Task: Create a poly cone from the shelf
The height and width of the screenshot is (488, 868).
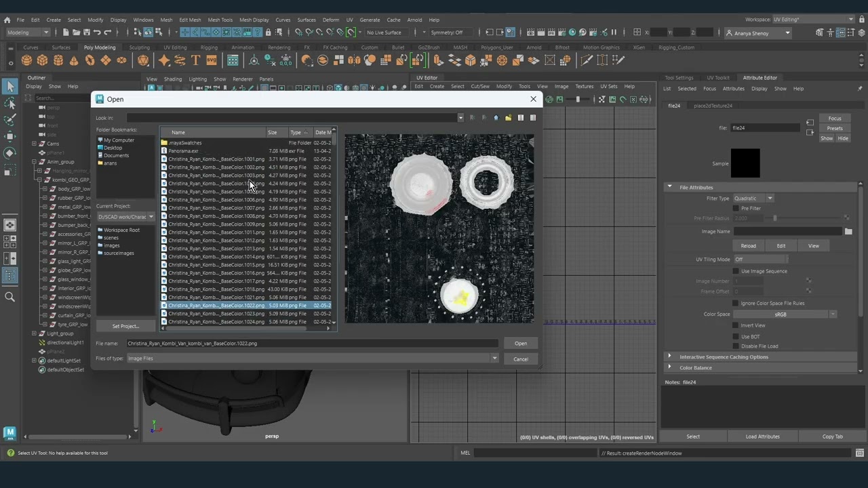Action: [x=74, y=60]
